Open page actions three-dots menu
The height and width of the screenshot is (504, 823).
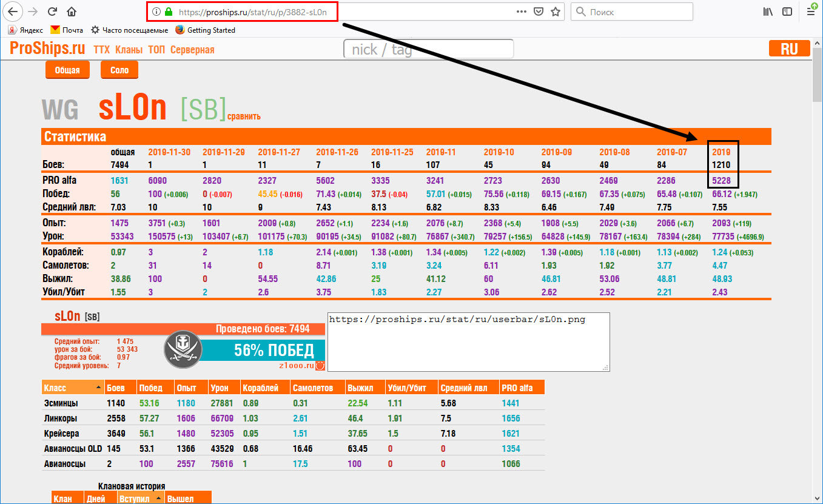click(521, 12)
